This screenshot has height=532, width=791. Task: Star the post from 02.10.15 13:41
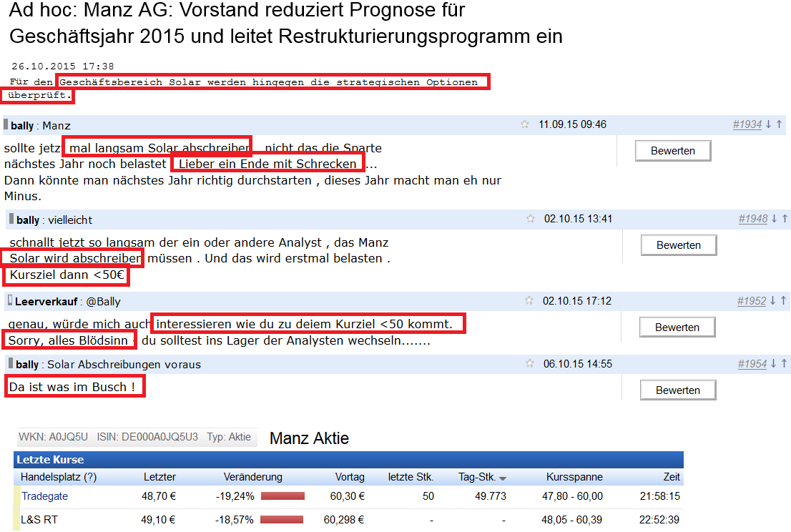click(x=530, y=218)
